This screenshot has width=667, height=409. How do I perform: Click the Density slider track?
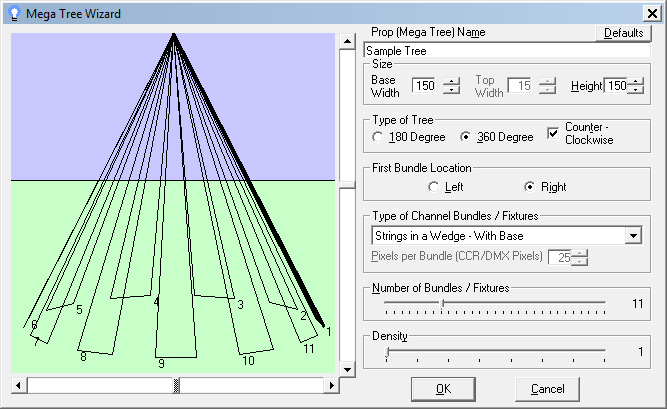pyautogui.click(x=495, y=351)
